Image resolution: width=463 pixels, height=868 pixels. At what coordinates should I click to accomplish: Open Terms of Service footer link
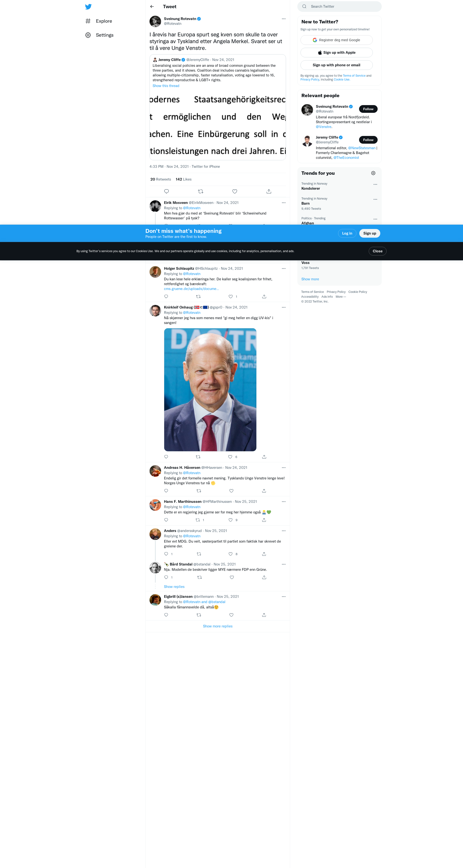pyautogui.click(x=312, y=292)
